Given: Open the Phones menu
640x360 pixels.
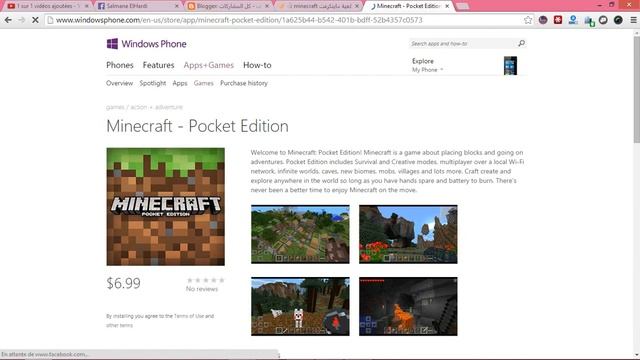Looking at the screenshot, I should click(x=120, y=65).
